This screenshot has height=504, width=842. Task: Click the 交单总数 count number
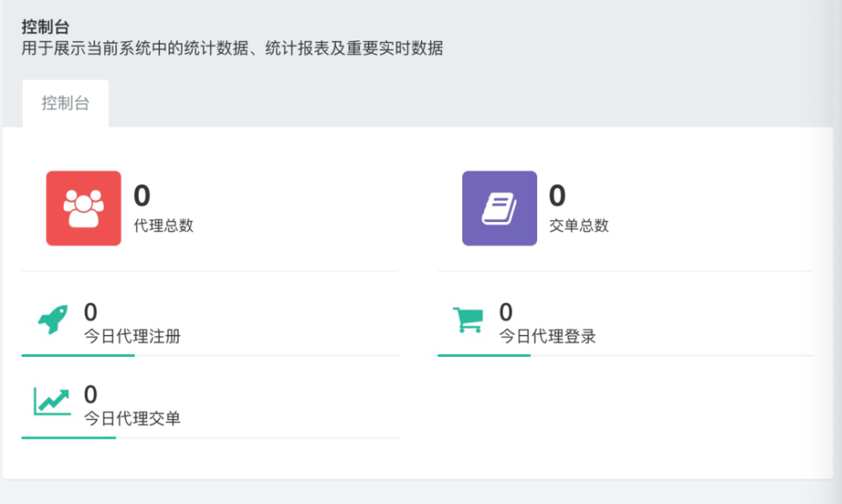[557, 196]
